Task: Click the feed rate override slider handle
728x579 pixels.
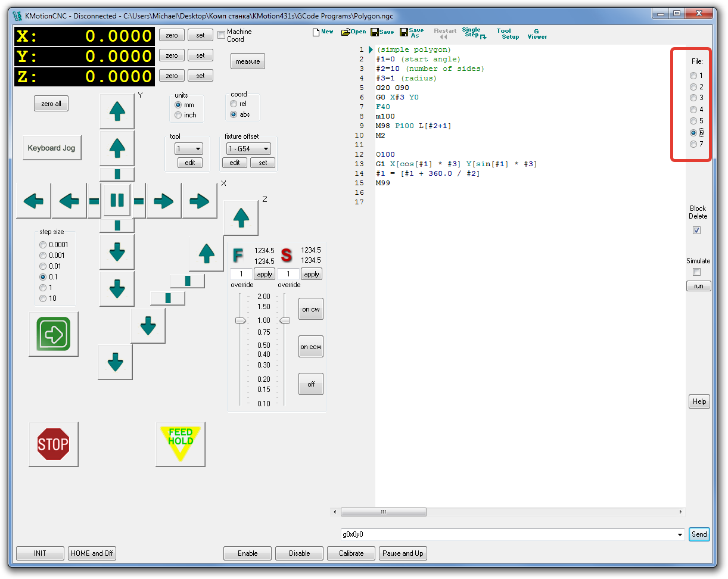Action: (240, 320)
